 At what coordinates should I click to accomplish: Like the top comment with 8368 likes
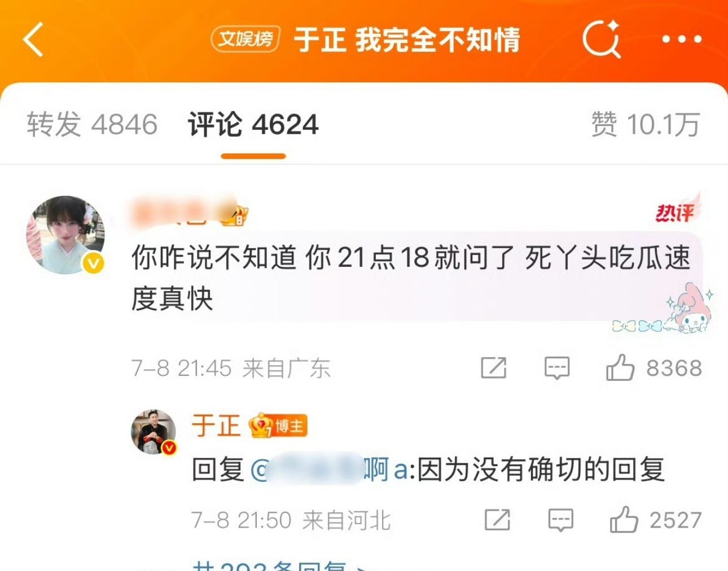(x=654, y=368)
